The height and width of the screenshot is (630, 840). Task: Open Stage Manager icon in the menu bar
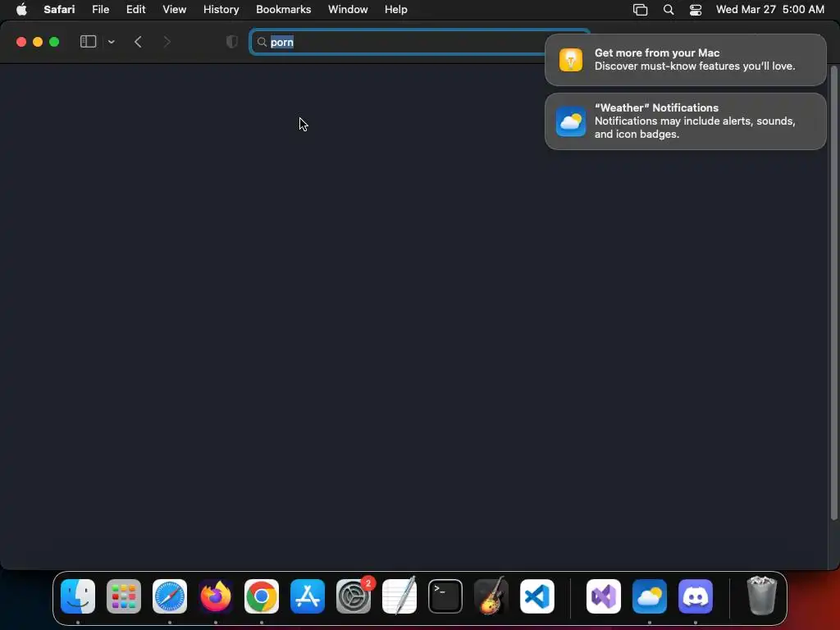click(640, 10)
